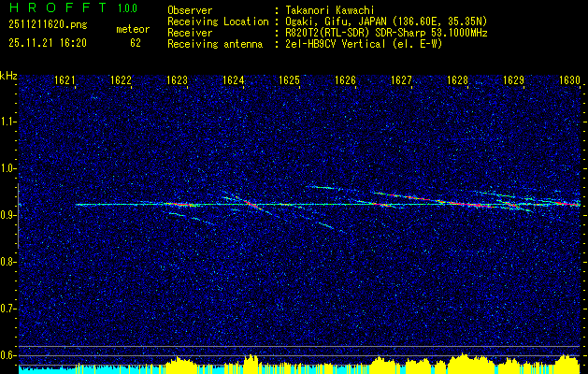This screenshot has height=374, width=588.
Task: Click the 1629 time marker
Action: point(513,80)
